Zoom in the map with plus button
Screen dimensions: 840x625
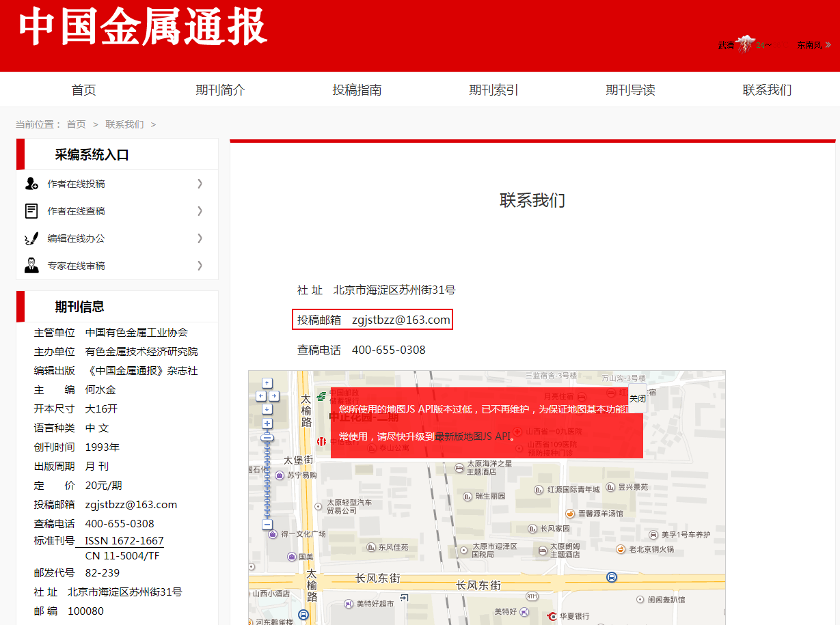(x=267, y=423)
